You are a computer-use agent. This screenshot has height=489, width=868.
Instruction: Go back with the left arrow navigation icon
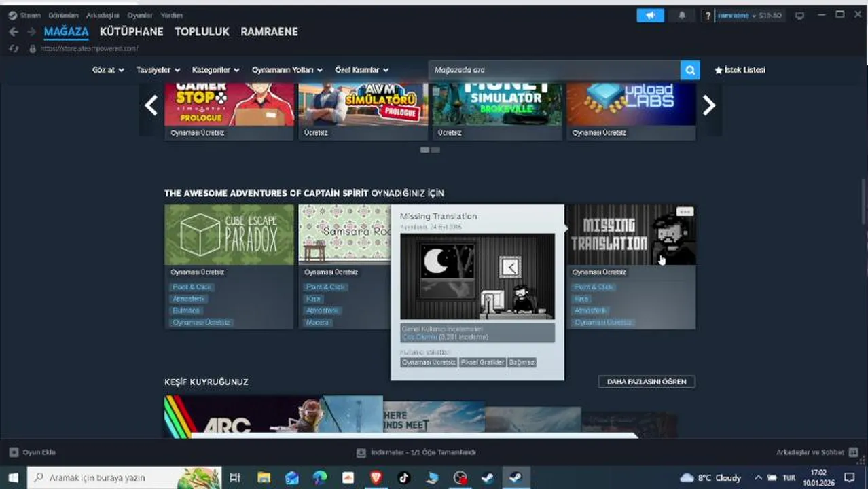(x=14, y=32)
